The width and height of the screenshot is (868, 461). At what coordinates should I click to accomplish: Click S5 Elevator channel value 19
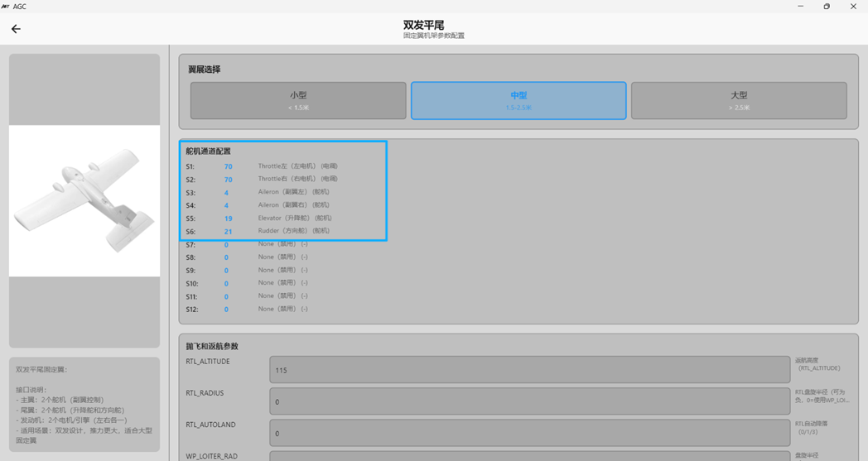228,218
